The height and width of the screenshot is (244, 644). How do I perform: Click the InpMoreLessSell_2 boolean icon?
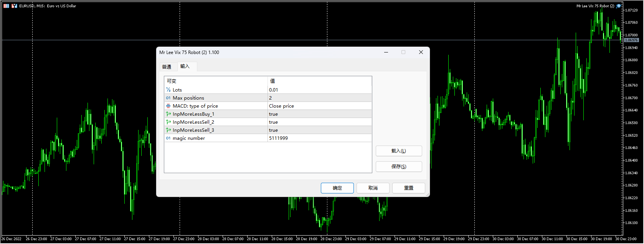[x=168, y=122]
